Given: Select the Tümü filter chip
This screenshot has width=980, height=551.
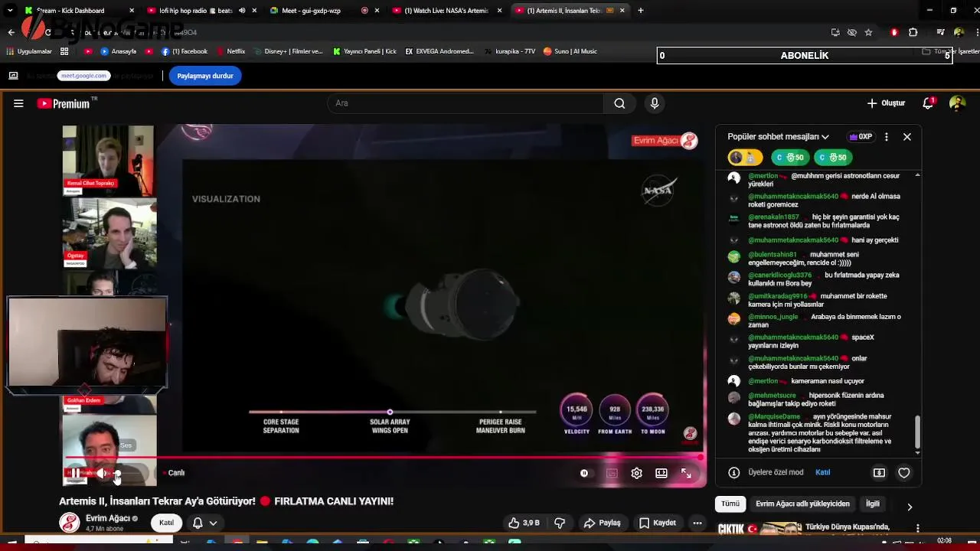Looking at the screenshot, I should (730, 504).
